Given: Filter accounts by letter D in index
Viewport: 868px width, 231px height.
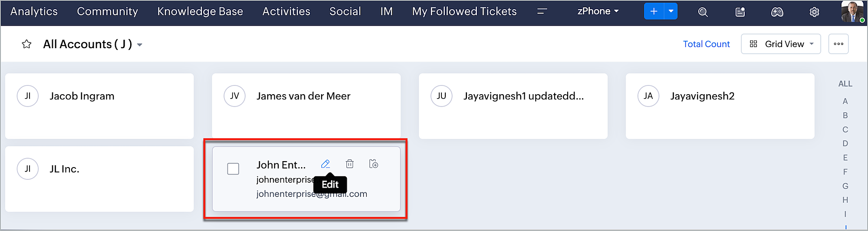Looking at the screenshot, I should tap(845, 143).
